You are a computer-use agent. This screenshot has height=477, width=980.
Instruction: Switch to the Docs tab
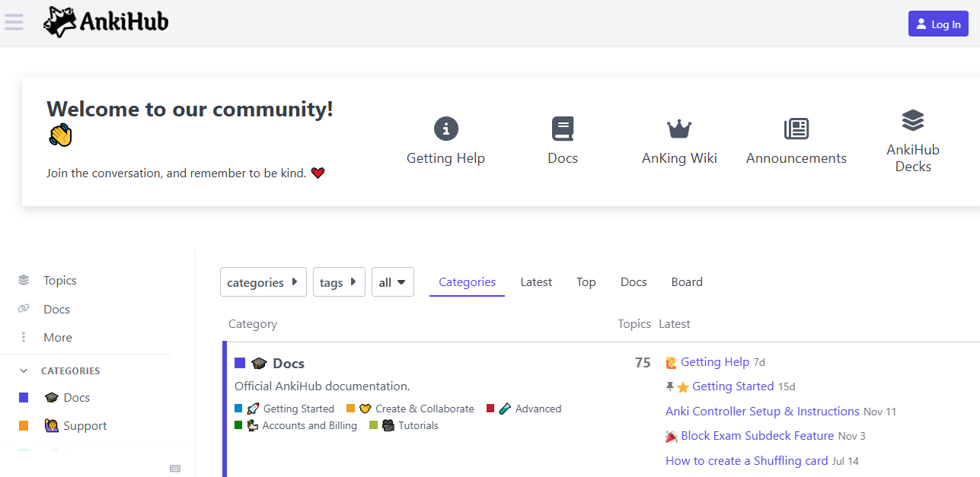634,282
